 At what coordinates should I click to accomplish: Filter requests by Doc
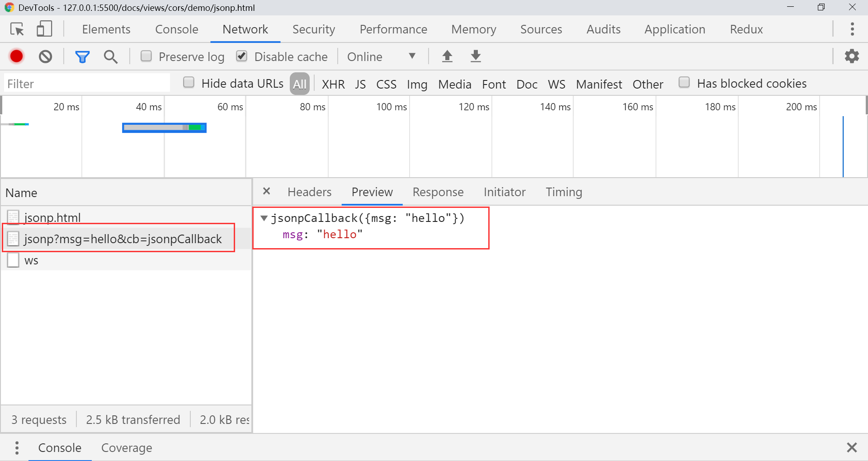(527, 85)
